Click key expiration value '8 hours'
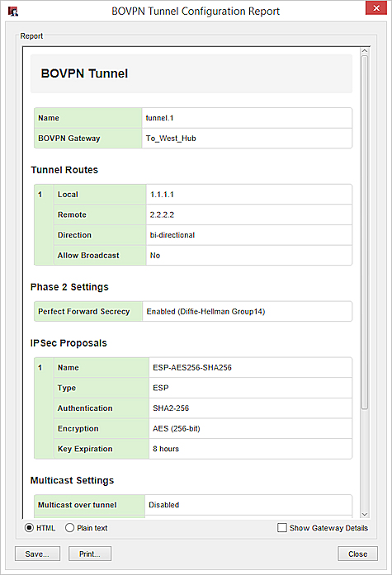The width and height of the screenshot is (392, 575). [x=166, y=449]
